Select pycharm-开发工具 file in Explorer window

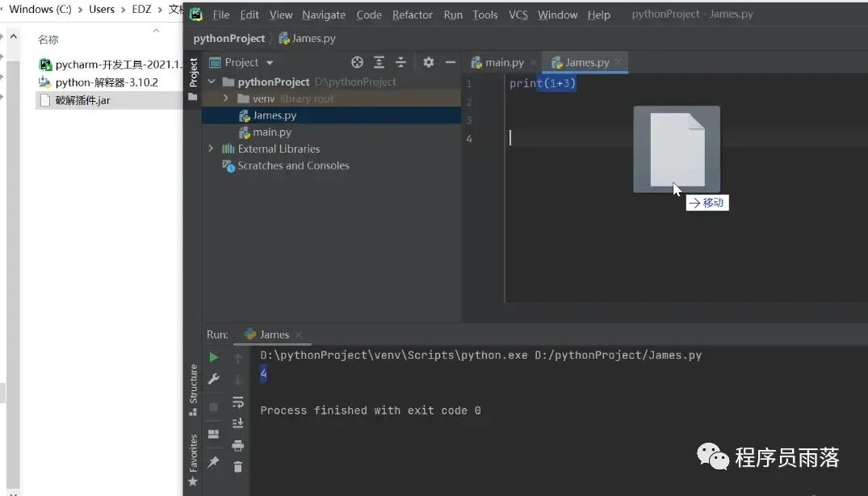point(109,65)
